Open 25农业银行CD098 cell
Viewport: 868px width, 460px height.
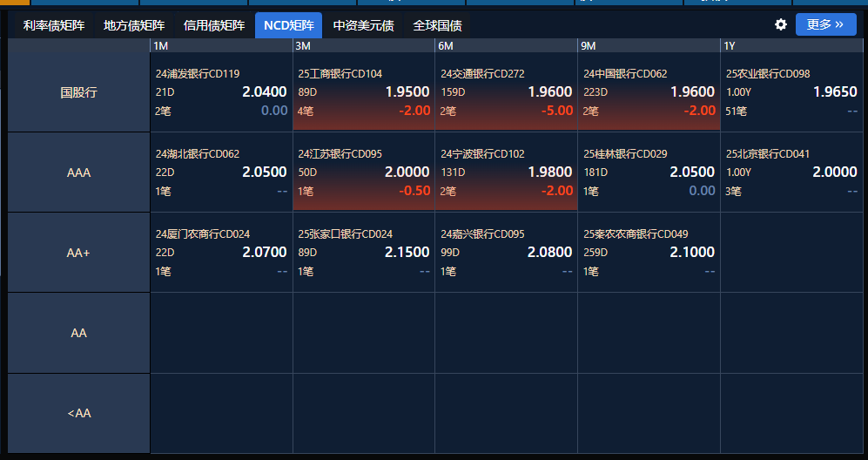(x=792, y=92)
